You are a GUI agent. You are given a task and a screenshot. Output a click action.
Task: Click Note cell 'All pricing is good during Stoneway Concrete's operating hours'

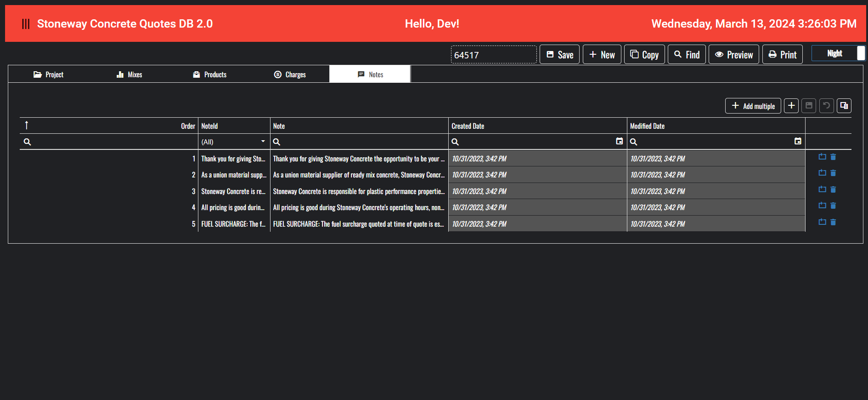359,207
